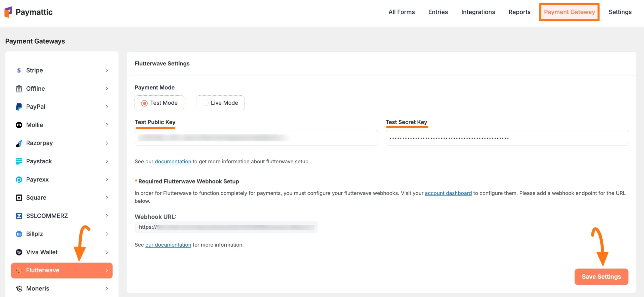Screen dimensions: 644x297
Task: Click the PayPal gateway icon
Action: click(x=19, y=107)
